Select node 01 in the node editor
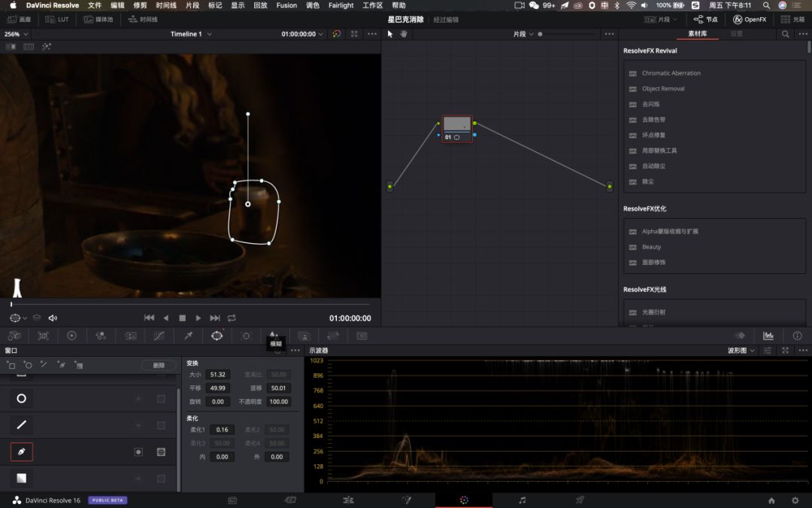The height and width of the screenshot is (508, 812). (x=457, y=129)
